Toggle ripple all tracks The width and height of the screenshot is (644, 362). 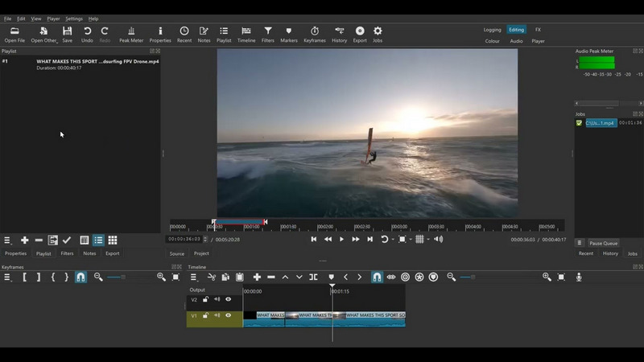pos(419,277)
